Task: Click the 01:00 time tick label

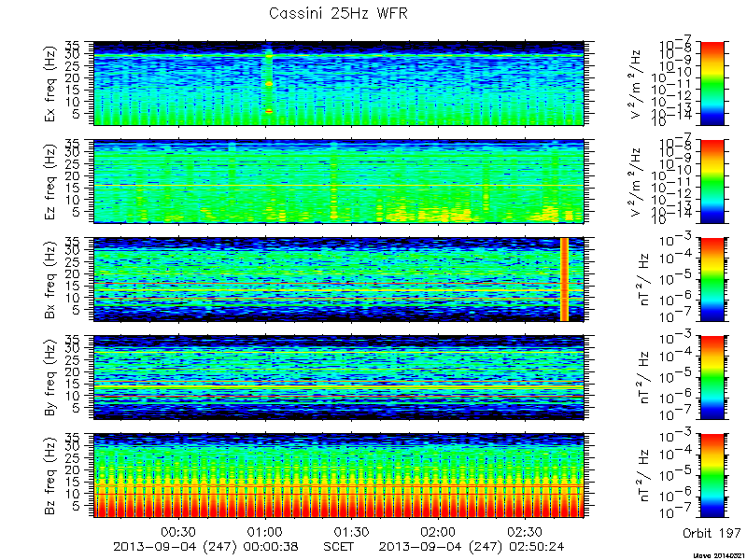Action: click(x=265, y=532)
